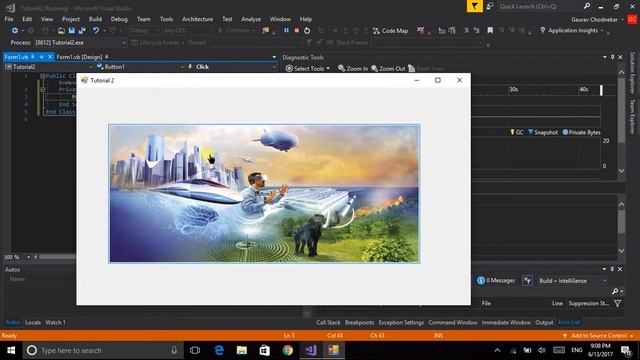Open the Debug menu

[x=119, y=19]
